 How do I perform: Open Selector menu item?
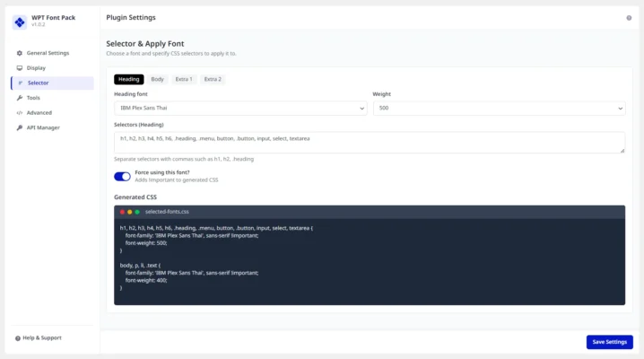pyautogui.click(x=52, y=83)
